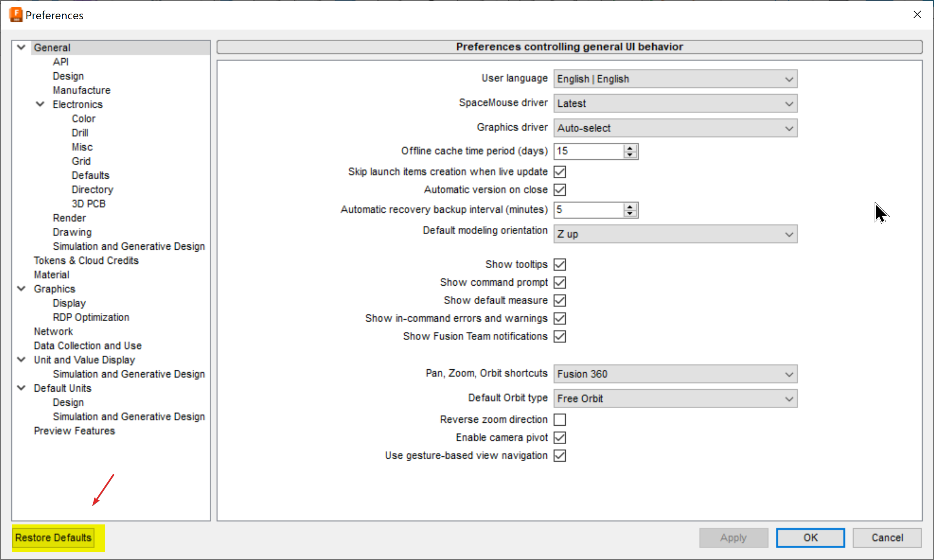This screenshot has height=560, width=934.
Task: Toggle Show tooltips off
Action: tap(559, 264)
